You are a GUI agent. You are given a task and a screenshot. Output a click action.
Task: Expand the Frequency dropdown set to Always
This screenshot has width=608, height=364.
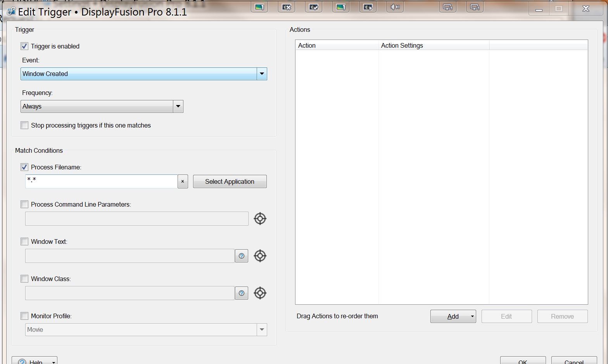(178, 106)
